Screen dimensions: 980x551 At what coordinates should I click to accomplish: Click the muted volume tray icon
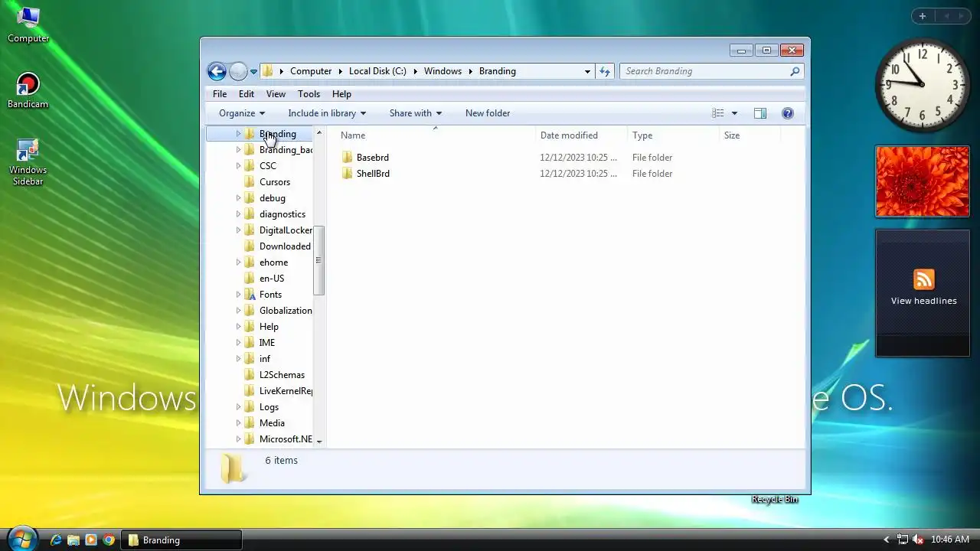pyautogui.click(x=918, y=540)
